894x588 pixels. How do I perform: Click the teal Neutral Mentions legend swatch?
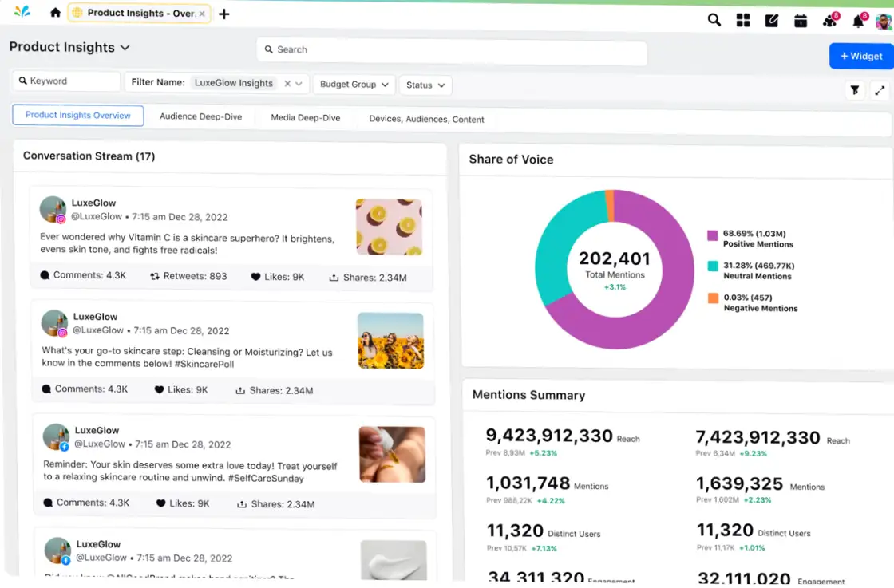(x=713, y=266)
